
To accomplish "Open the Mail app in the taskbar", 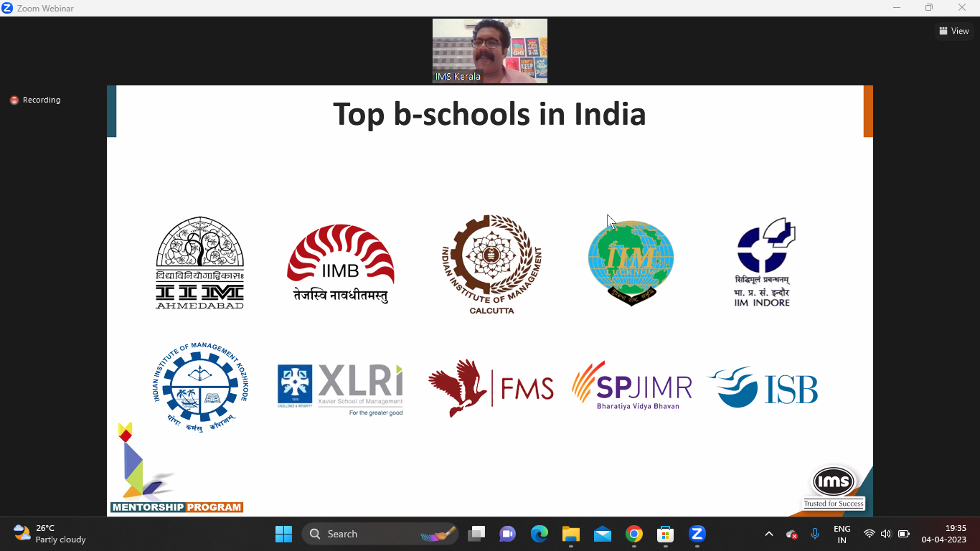I will (x=602, y=534).
